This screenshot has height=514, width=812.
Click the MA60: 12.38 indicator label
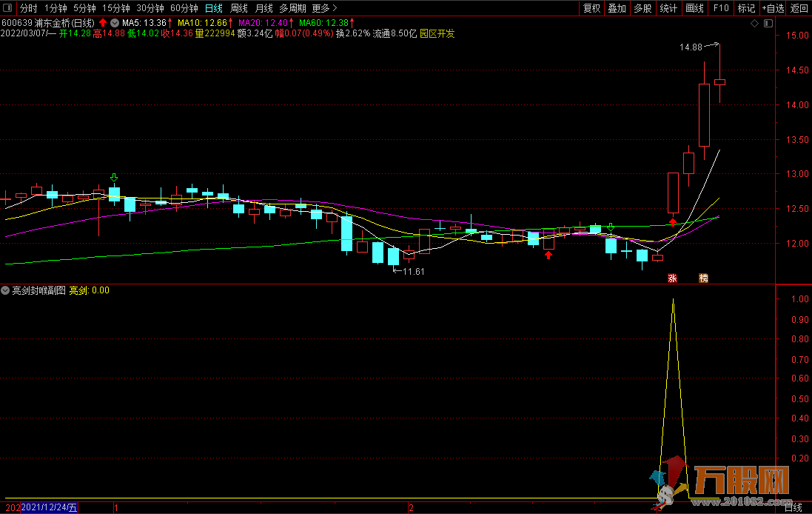point(323,23)
